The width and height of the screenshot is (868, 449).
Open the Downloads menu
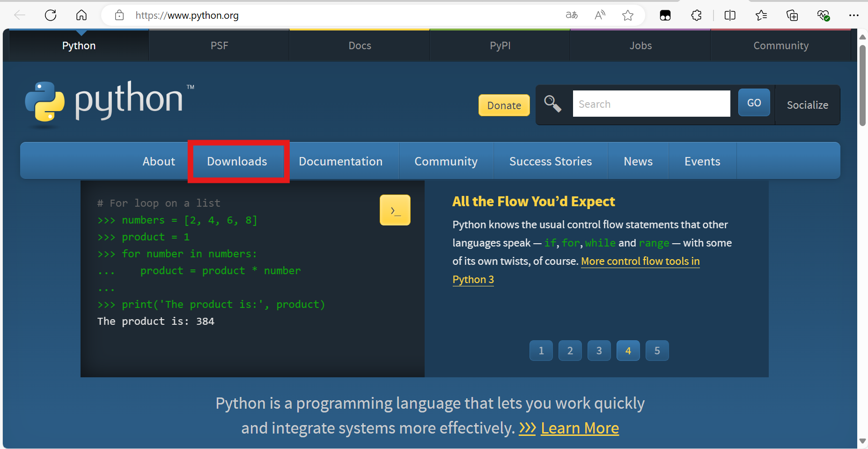click(x=237, y=161)
